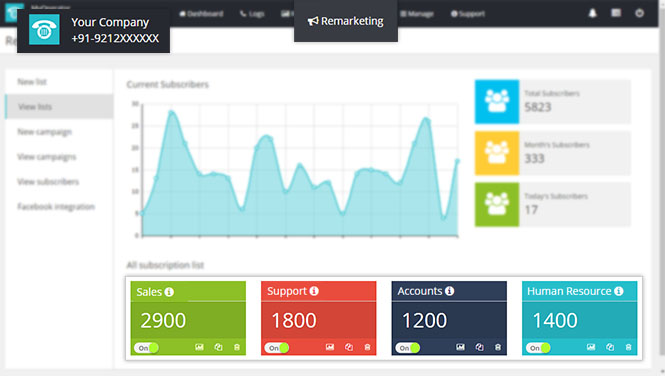
Task: Toggle the Sales list On switch
Action: (146, 348)
